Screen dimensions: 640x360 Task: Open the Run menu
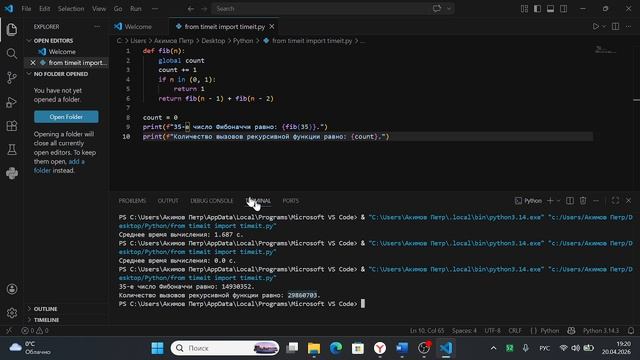(136, 9)
